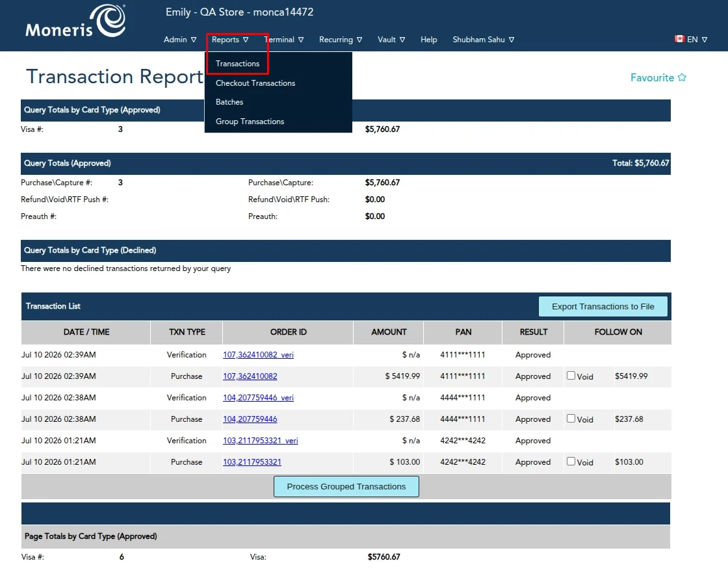This screenshot has height=572, width=728.
Task: Click the Canadian flag language icon
Action: tap(680, 39)
